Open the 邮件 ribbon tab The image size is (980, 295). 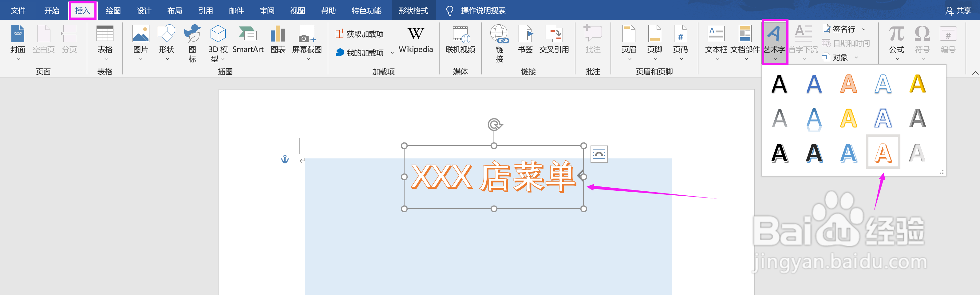pyautogui.click(x=236, y=10)
